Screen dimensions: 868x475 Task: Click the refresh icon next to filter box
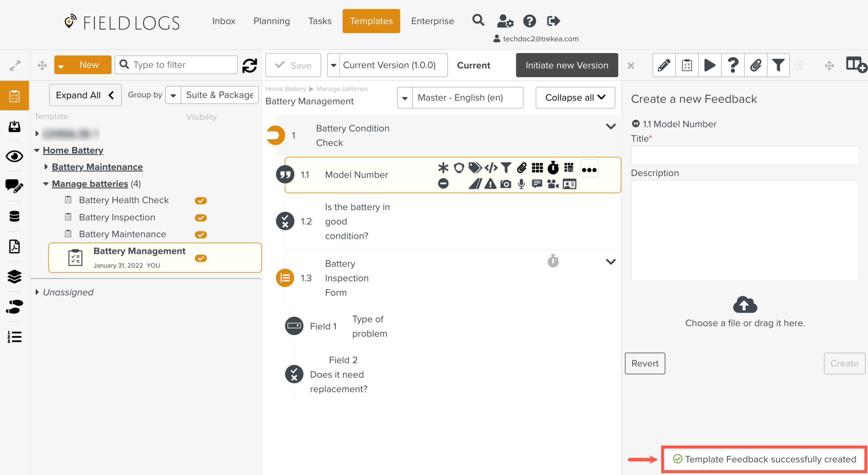click(250, 65)
